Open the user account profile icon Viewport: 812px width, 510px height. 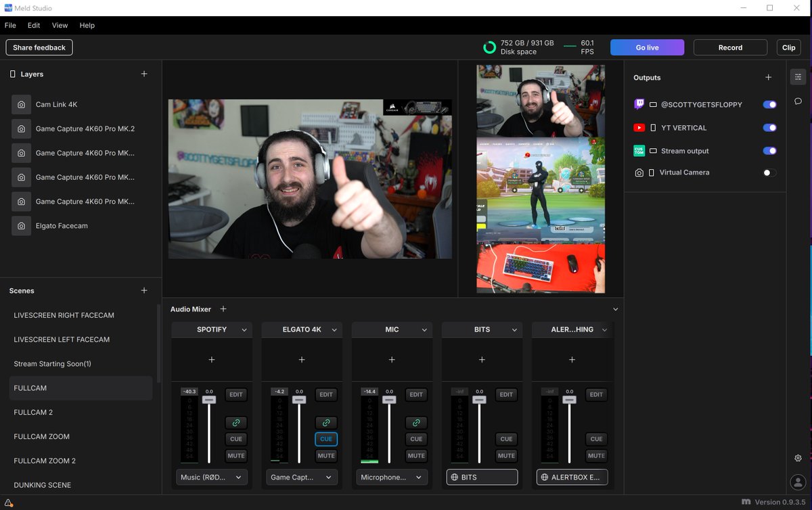tap(798, 482)
